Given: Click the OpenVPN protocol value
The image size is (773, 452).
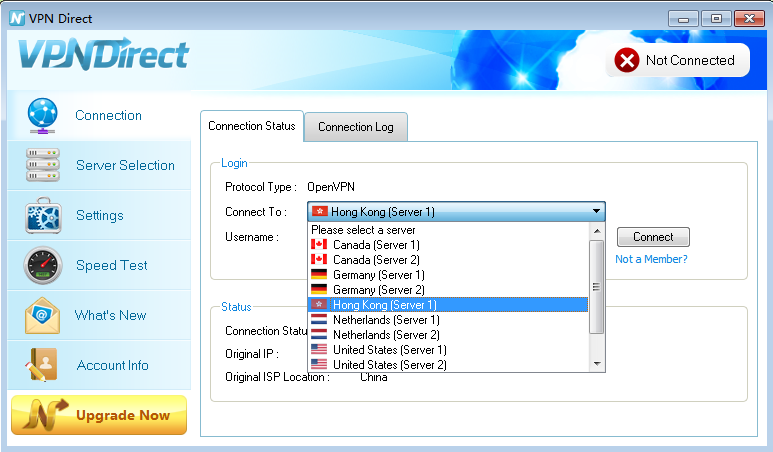Looking at the screenshot, I should click(x=331, y=187).
